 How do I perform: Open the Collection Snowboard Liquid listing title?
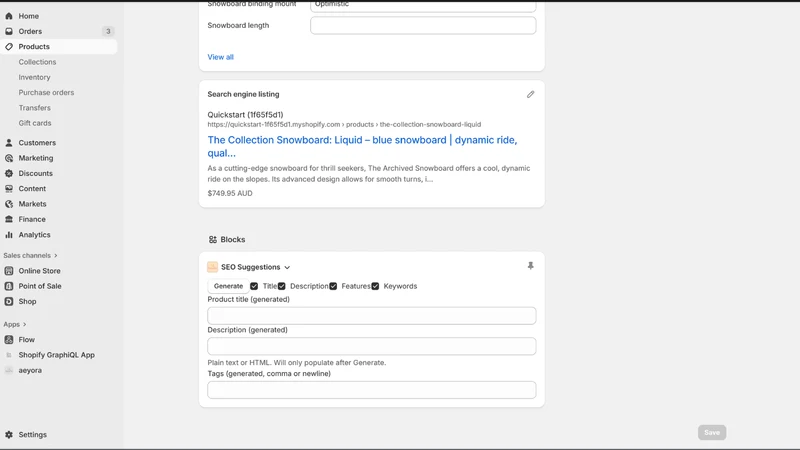(x=362, y=146)
